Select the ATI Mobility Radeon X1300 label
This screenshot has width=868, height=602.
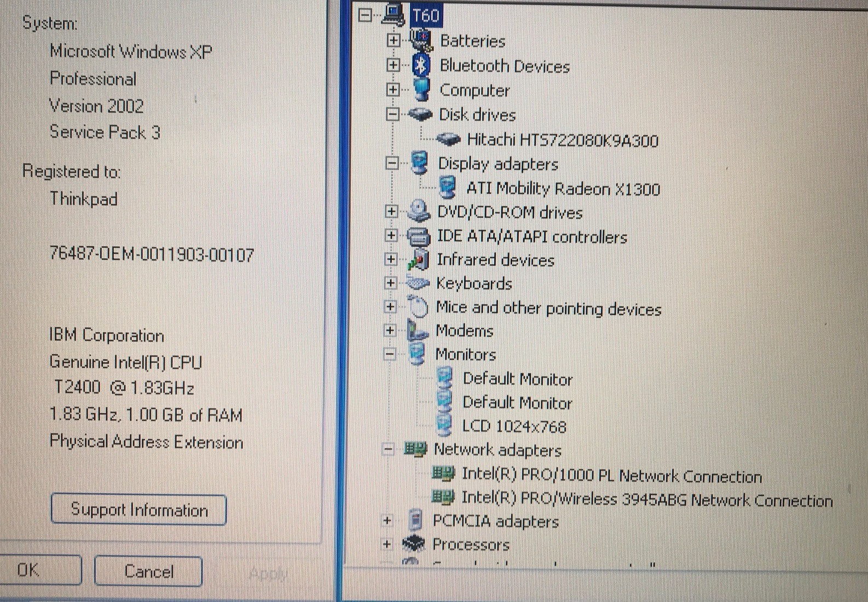[563, 189]
